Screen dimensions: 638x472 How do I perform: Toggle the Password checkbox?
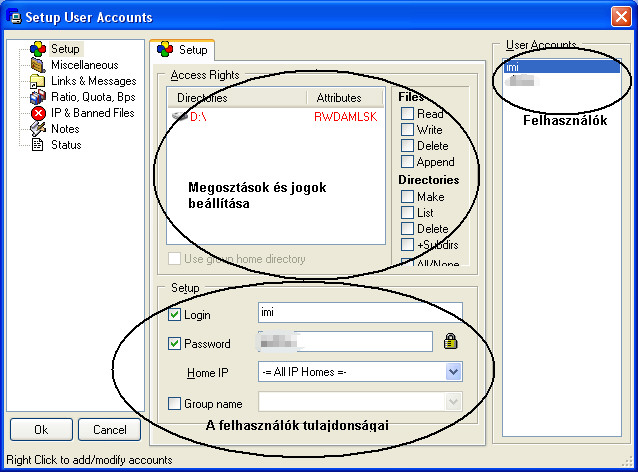click(x=174, y=344)
